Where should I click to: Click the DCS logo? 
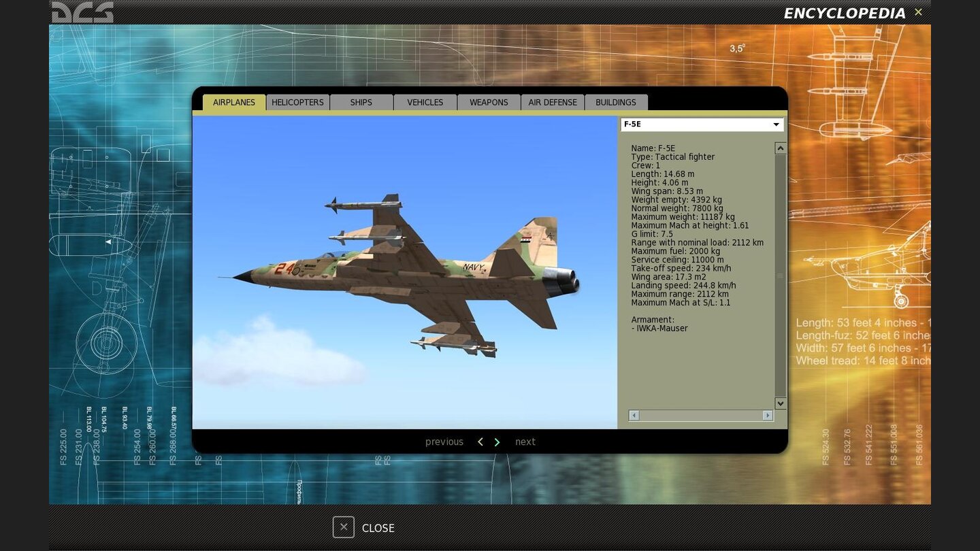(82, 12)
